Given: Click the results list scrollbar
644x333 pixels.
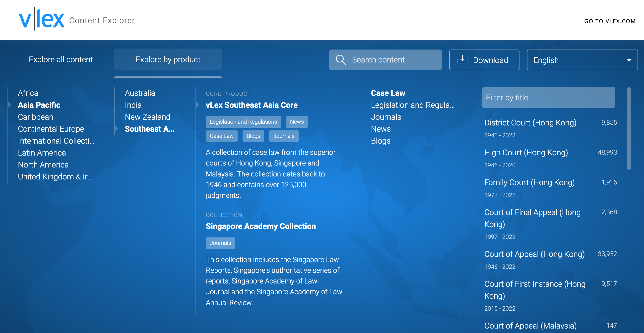Looking at the screenshot, I should click(629, 128).
